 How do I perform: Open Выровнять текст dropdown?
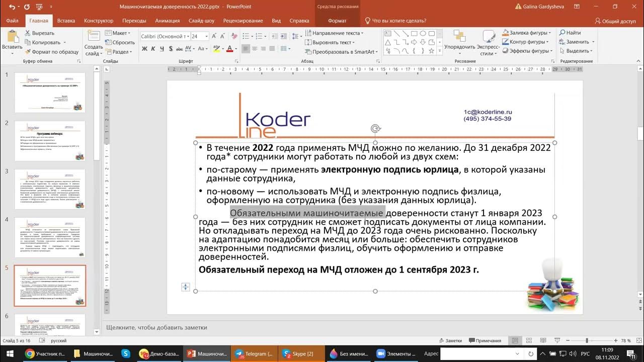click(330, 43)
